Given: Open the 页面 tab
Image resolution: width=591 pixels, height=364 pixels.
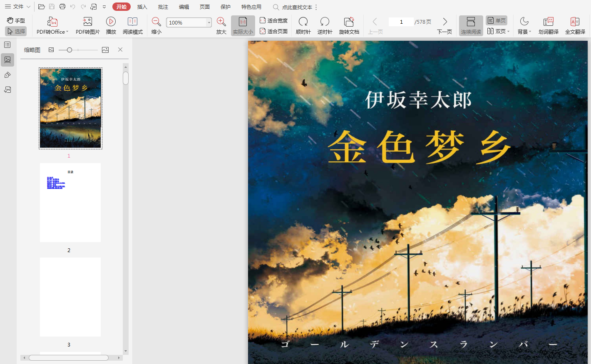Looking at the screenshot, I should (205, 7).
